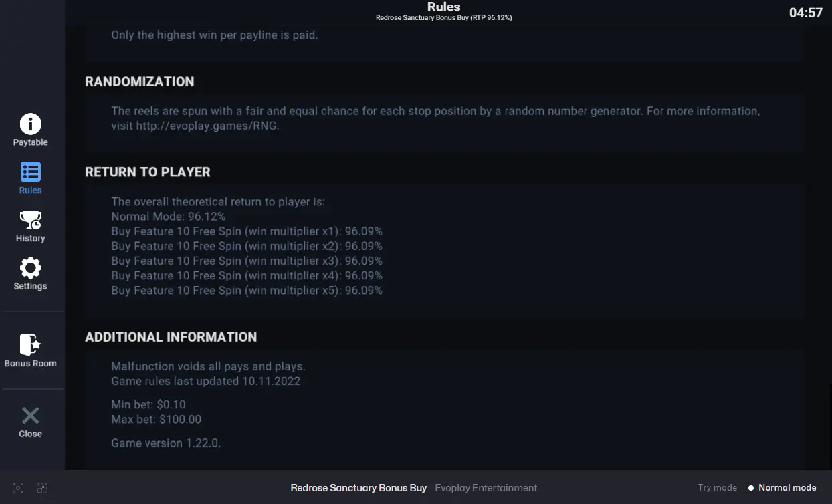Click the Rules header title
This screenshot has width=832, height=504.
pos(443,7)
